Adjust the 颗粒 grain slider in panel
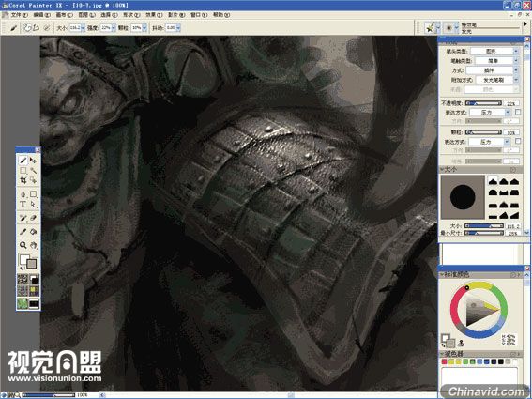Viewport: 532px width, 399px height. [x=483, y=132]
